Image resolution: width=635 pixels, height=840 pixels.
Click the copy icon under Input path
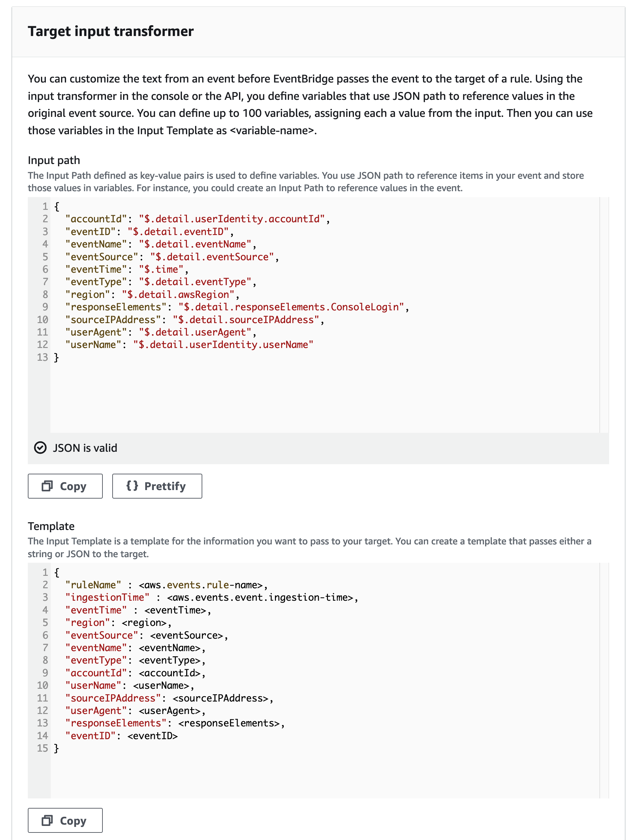(x=47, y=486)
